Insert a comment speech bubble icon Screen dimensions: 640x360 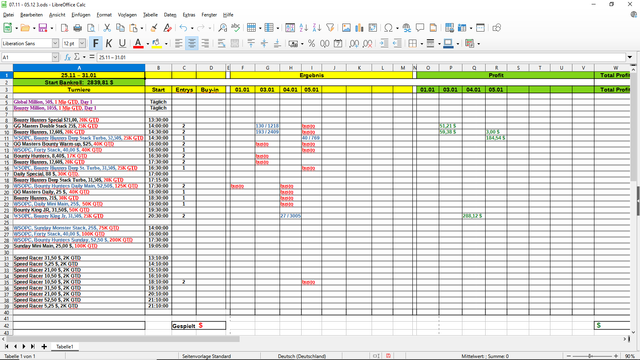click(x=420, y=28)
